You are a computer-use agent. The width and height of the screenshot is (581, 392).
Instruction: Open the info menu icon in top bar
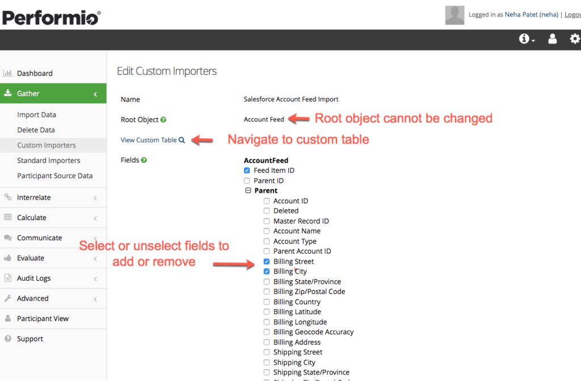pyautogui.click(x=527, y=39)
